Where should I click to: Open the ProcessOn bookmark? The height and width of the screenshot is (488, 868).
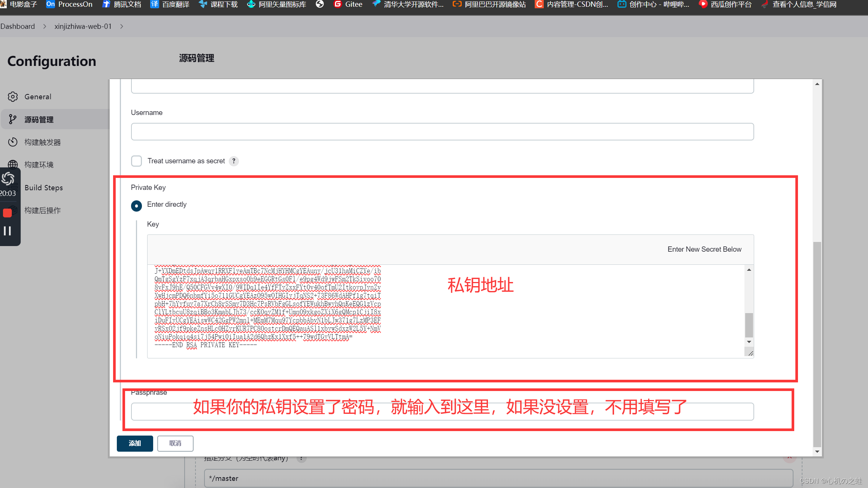(69, 4)
